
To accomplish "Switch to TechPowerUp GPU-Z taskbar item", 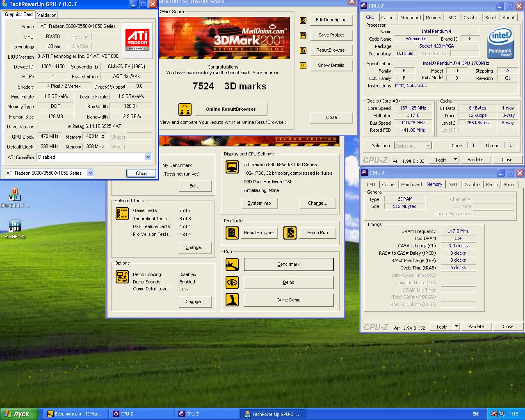I will [272, 414].
